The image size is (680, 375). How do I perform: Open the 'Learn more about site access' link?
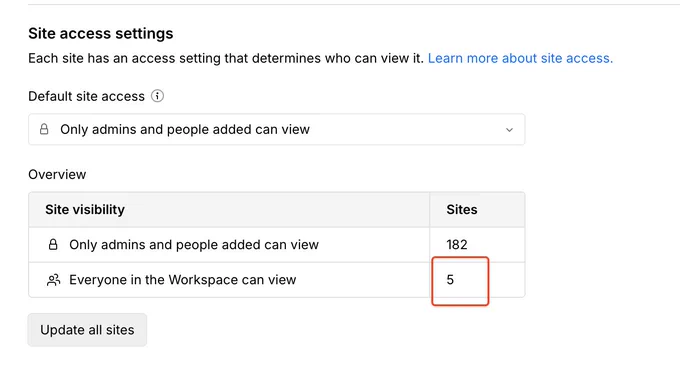520,58
